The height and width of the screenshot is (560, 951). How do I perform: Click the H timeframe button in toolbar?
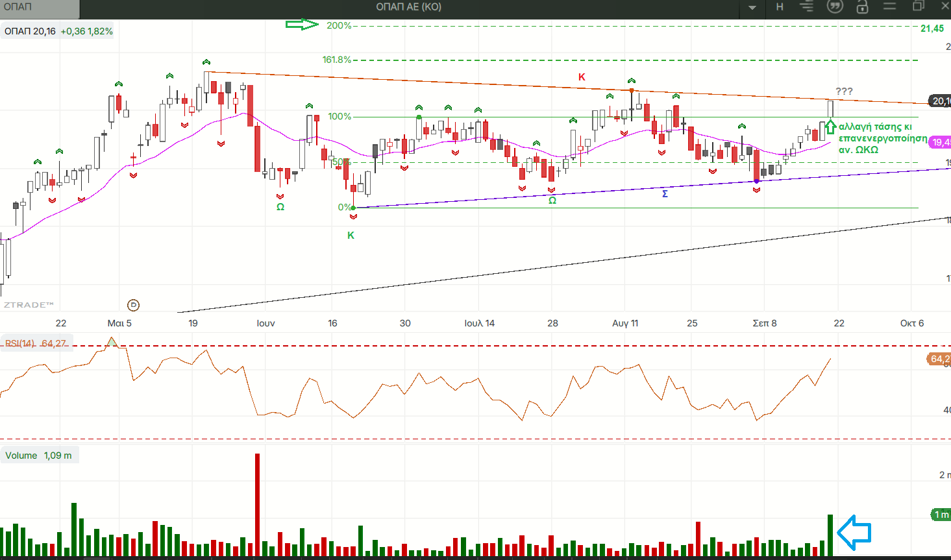pos(780,7)
